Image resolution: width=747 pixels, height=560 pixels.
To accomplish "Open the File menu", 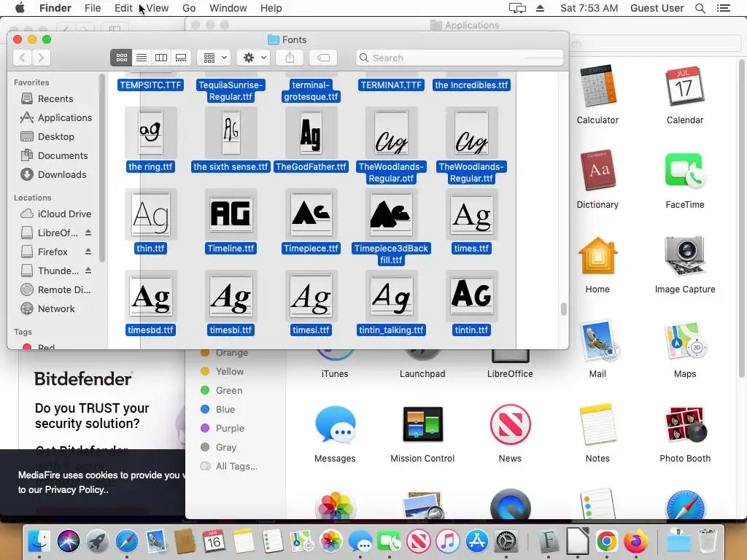I will pos(93,8).
